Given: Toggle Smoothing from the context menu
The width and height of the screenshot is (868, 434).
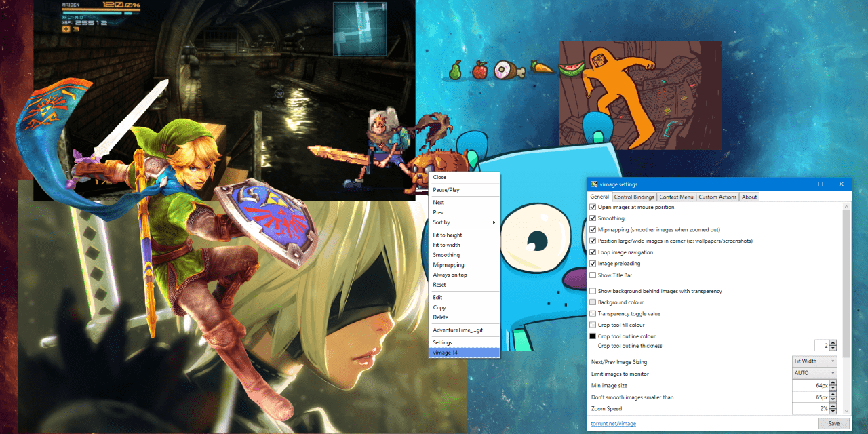Looking at the screenshot, I should tap(464, 255).
